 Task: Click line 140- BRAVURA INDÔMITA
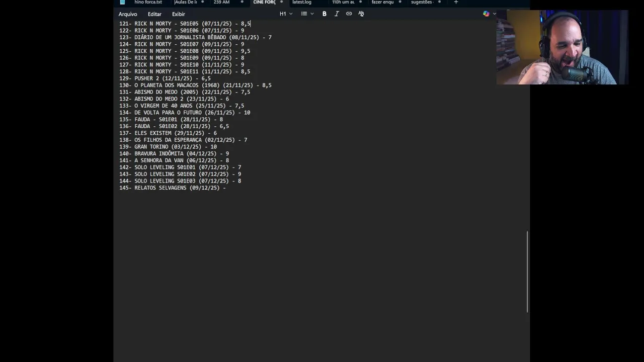(174, 154)
